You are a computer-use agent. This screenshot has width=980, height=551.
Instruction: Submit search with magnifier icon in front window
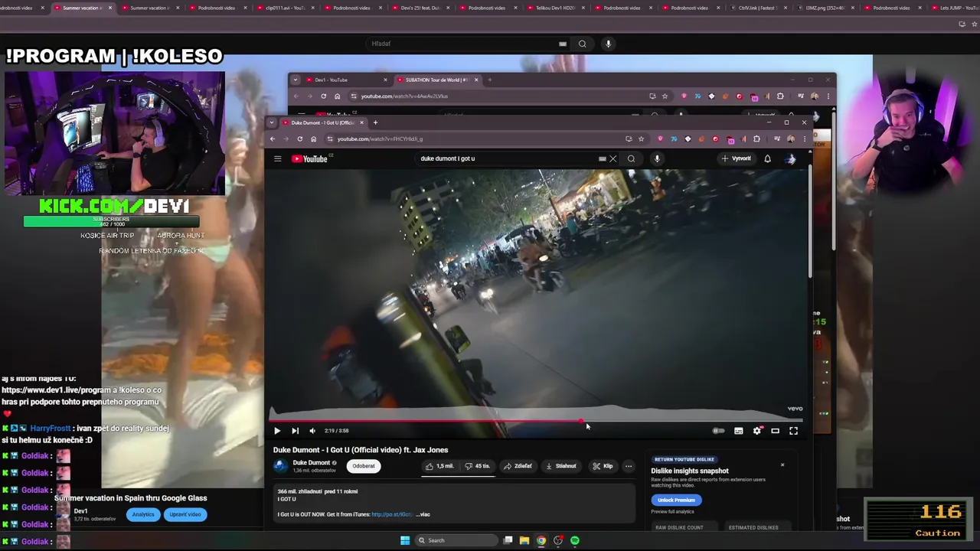(x=631, y=158)
